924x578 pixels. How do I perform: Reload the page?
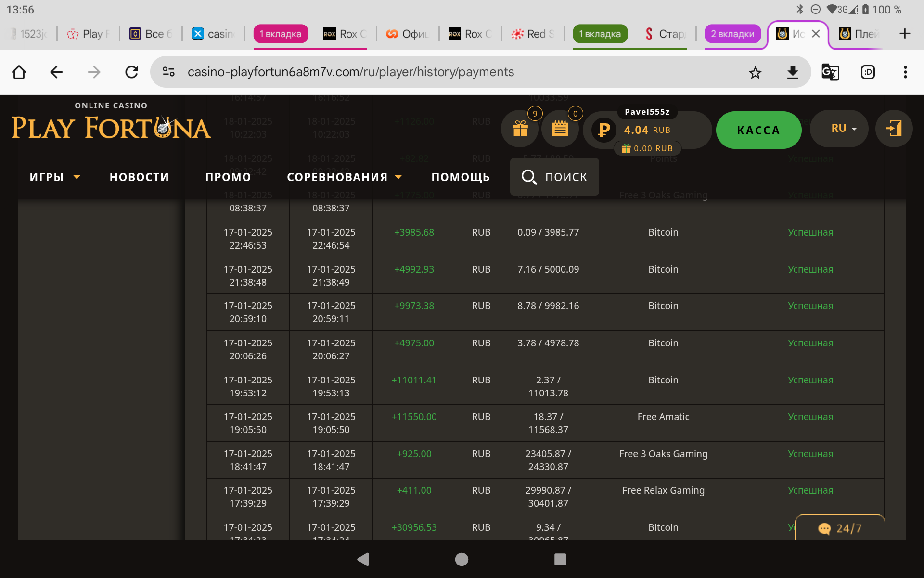coord(131,72)
